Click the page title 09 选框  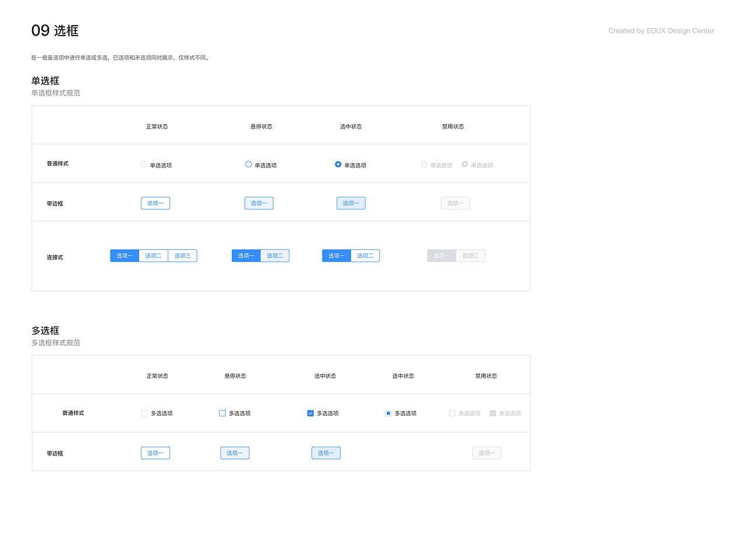click(x=55, y=30)
